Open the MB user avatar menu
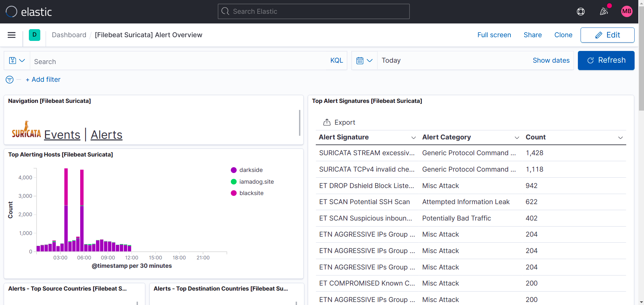Image resolution: width=644 pixels, height=305 pixels. click(627, 11)
